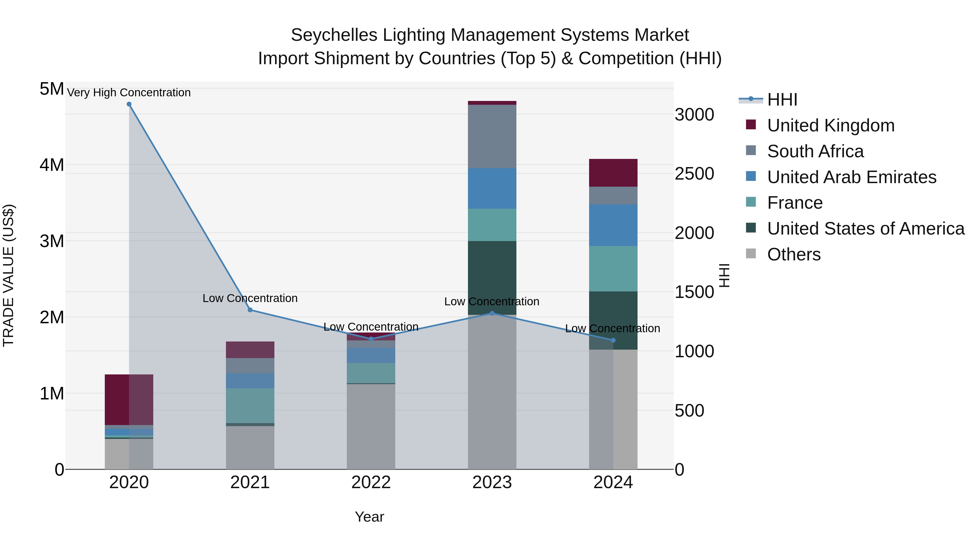
Task: Toggle France legend entry
Action: [784, 203]
